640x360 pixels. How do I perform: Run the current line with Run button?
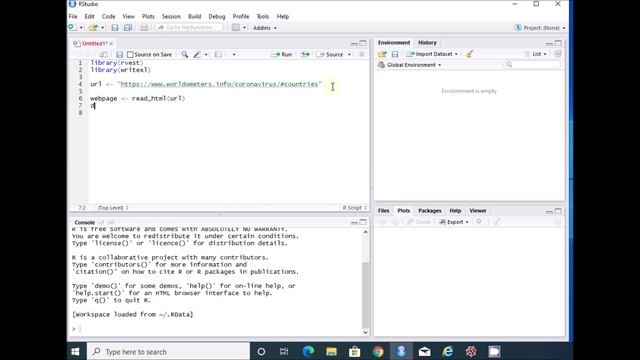(x=282, y=54)
